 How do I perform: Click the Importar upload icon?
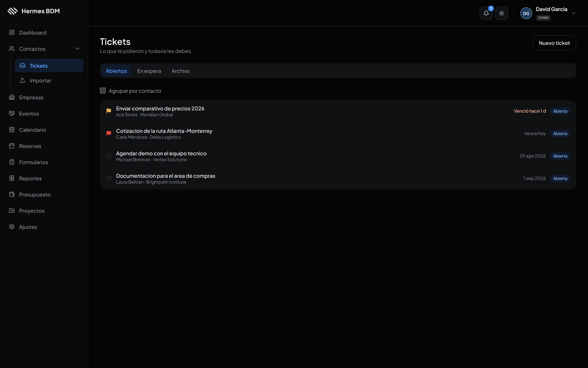(x=22, y=80)
